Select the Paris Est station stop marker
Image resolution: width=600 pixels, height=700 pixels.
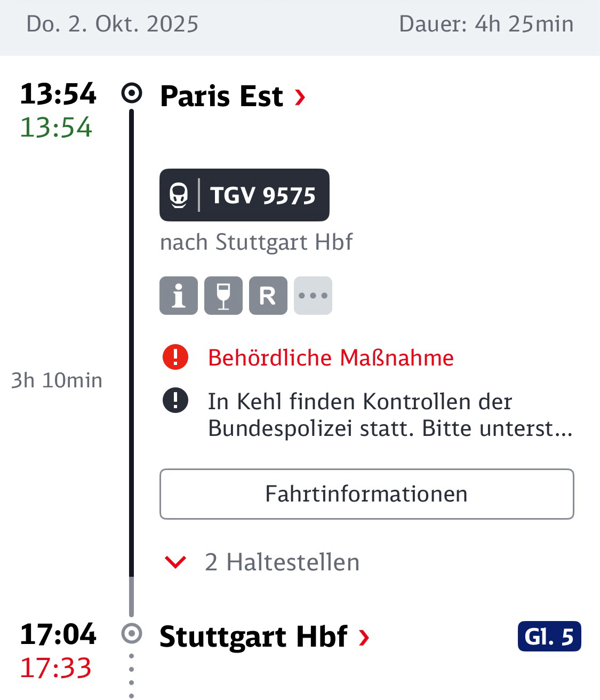tap(132, 93)
